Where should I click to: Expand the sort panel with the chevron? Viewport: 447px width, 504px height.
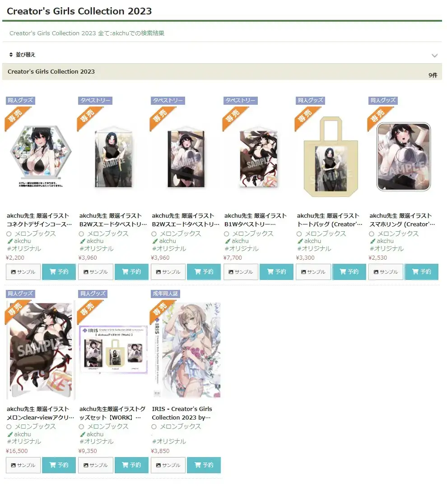434,55
